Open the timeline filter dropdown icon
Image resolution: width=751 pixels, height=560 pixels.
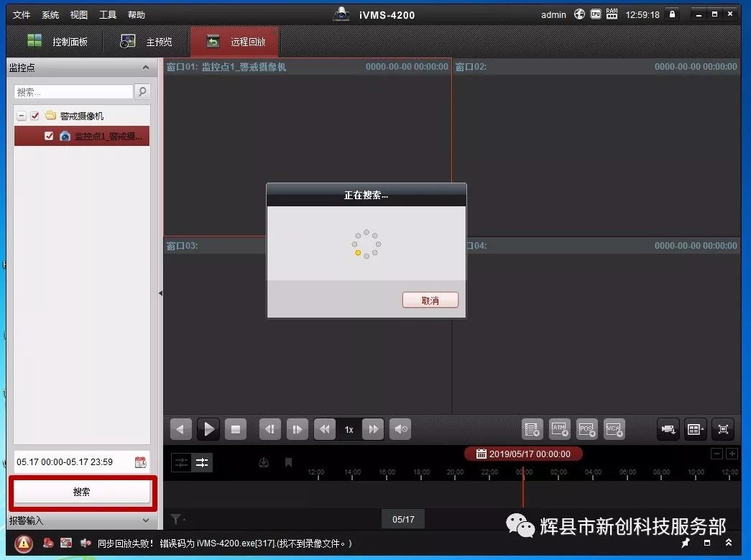[x=178, y=519]
